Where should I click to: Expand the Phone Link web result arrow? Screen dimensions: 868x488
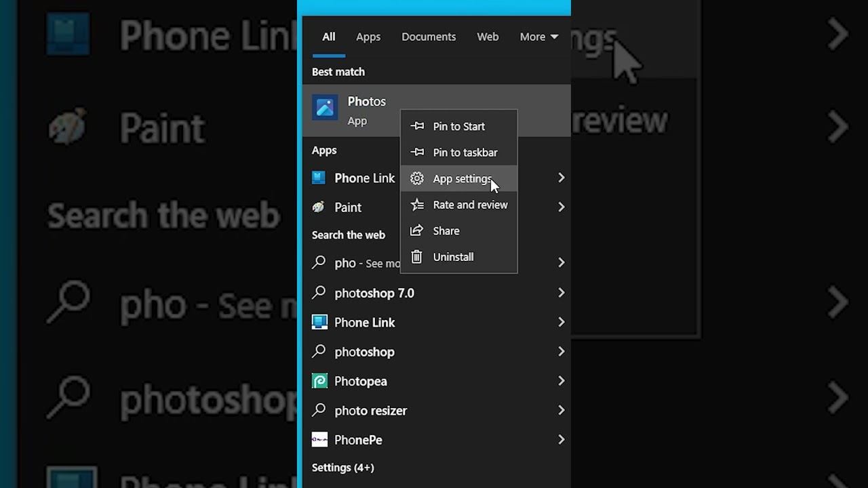point(561,322)
